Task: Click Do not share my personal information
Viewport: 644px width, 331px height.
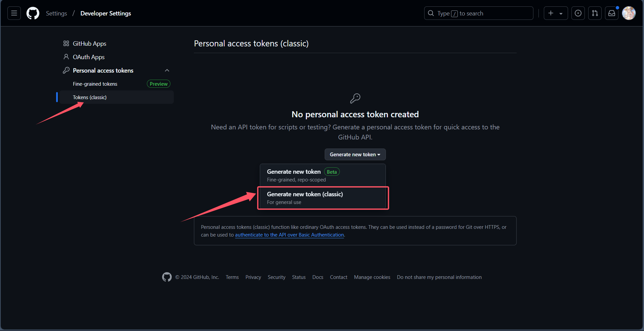Action: tap(439, 277)
